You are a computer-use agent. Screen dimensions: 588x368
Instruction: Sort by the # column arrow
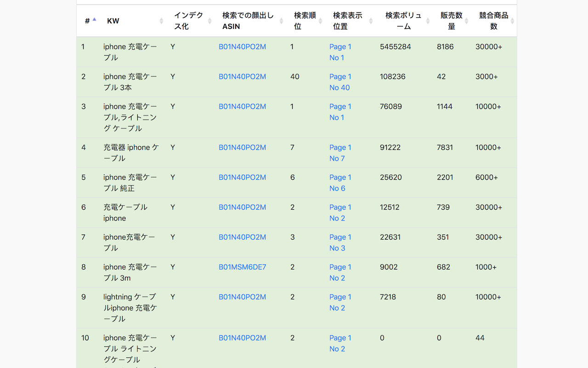(x=94, y=19)
